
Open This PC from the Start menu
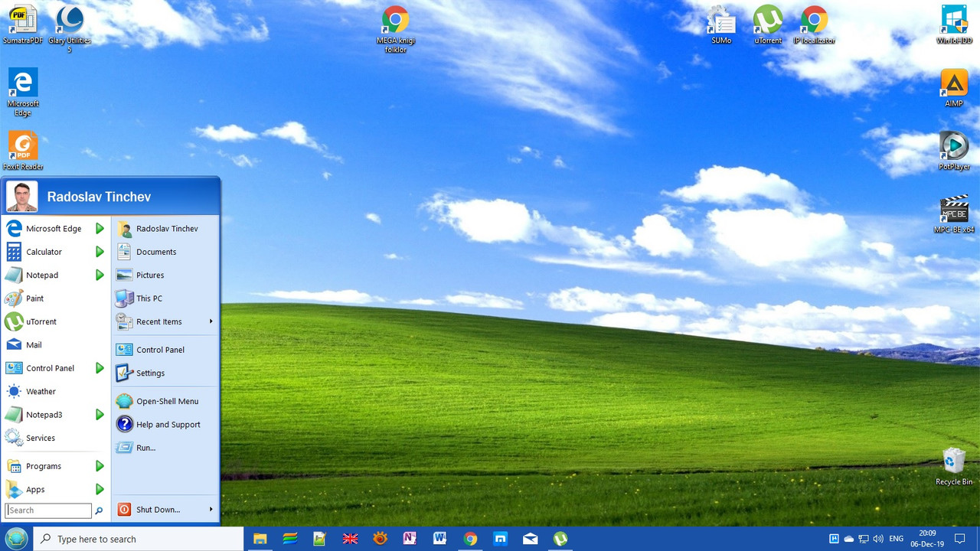point(165,298)
